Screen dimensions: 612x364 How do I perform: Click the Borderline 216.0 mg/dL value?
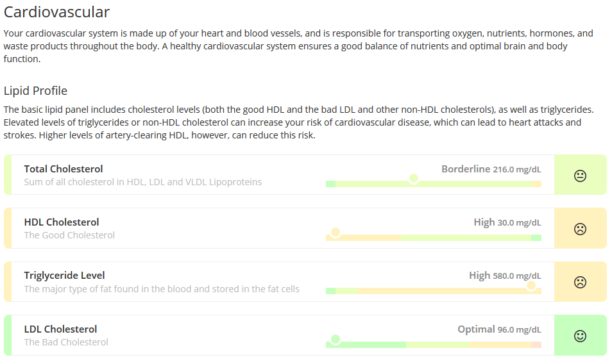491,169
